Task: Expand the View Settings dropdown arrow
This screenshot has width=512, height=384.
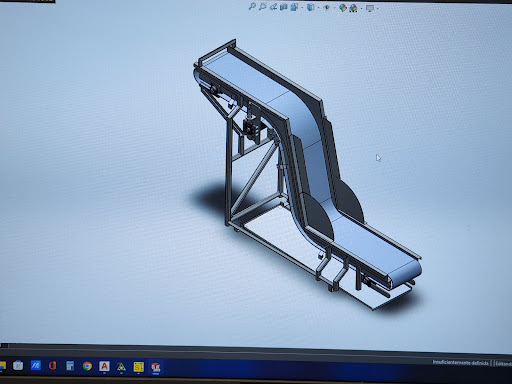Action: point(377,8)
